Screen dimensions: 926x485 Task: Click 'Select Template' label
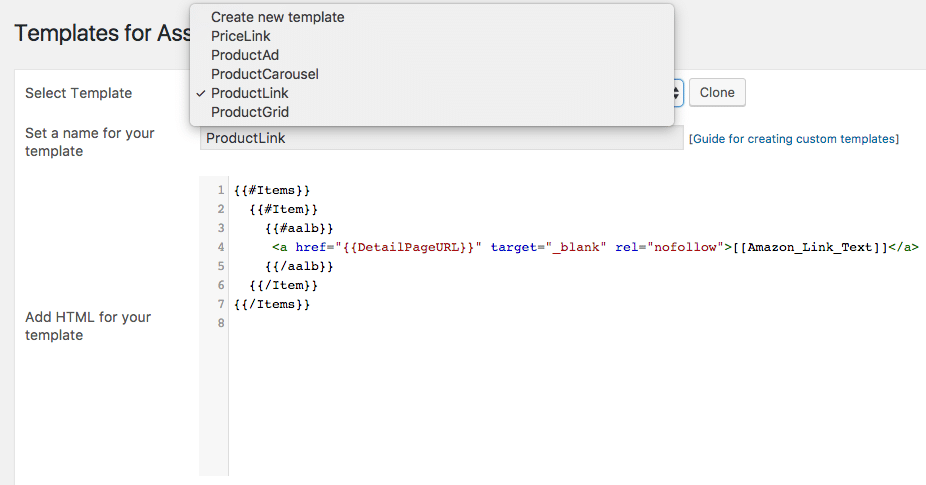79,93
